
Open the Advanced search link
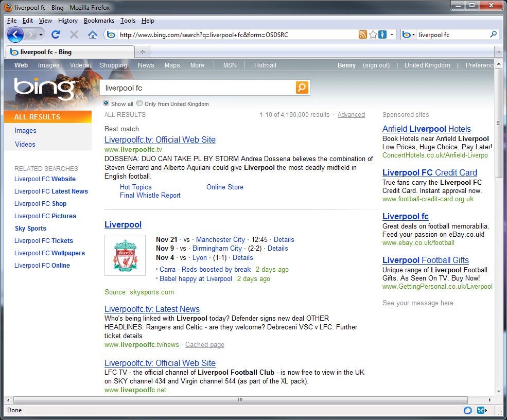351,115
